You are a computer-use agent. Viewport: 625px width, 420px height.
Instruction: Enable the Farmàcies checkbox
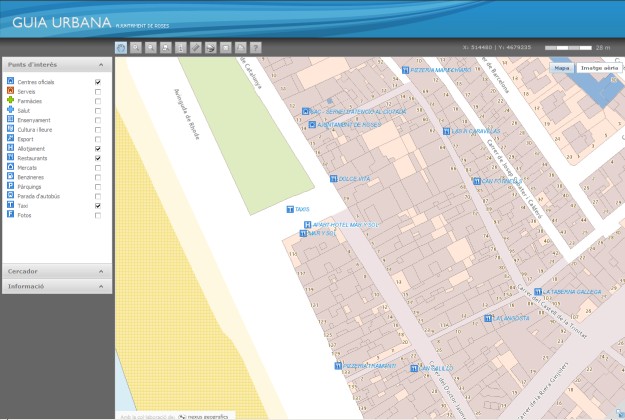pyautogui.click(x=98, y=101)
